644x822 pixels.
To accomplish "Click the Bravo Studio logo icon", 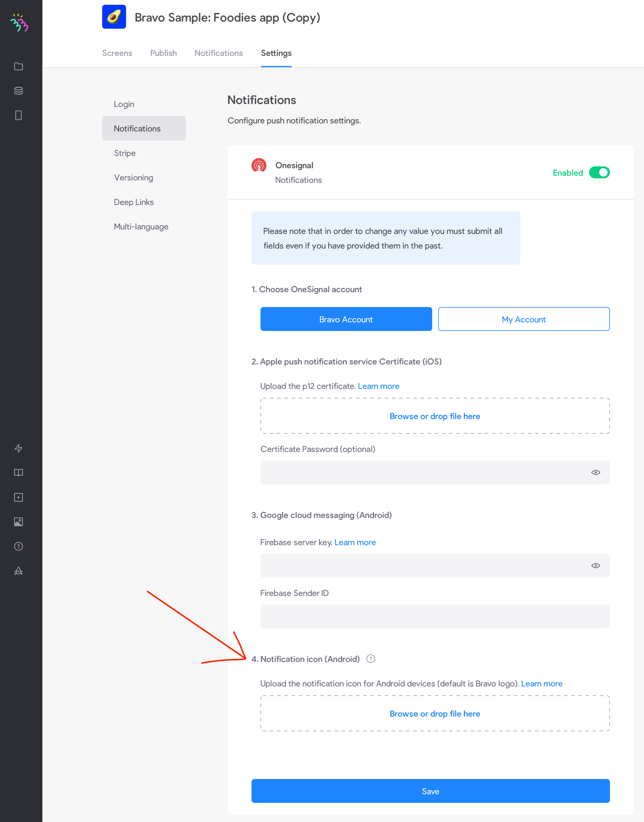I will pyautogui.click(x=19, y=23).
